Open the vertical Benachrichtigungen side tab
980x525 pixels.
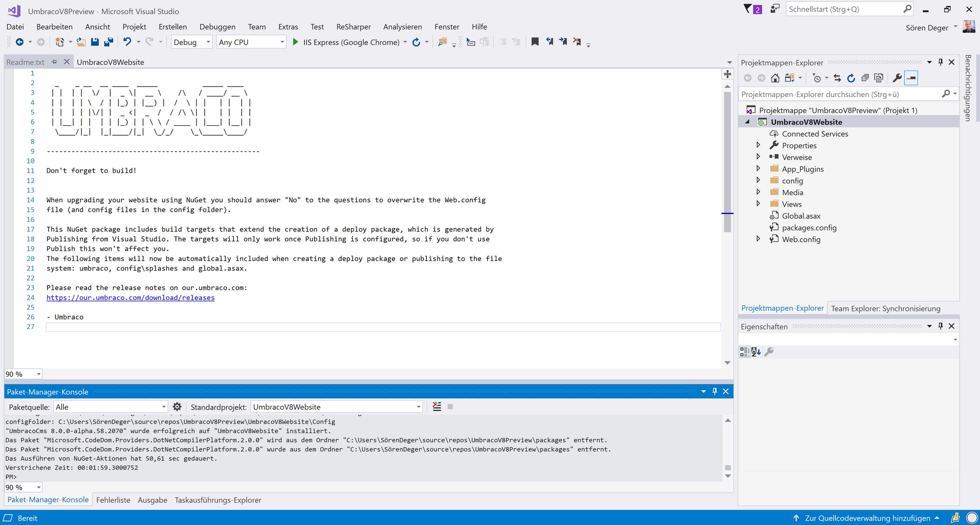point(968,87)
